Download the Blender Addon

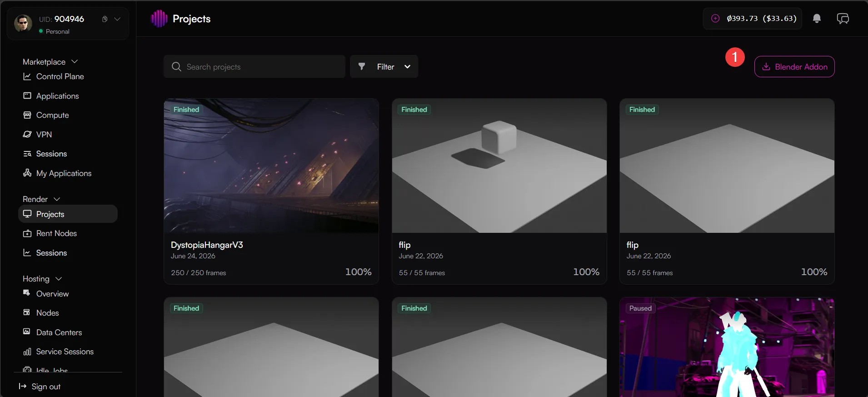coord(794,67)
